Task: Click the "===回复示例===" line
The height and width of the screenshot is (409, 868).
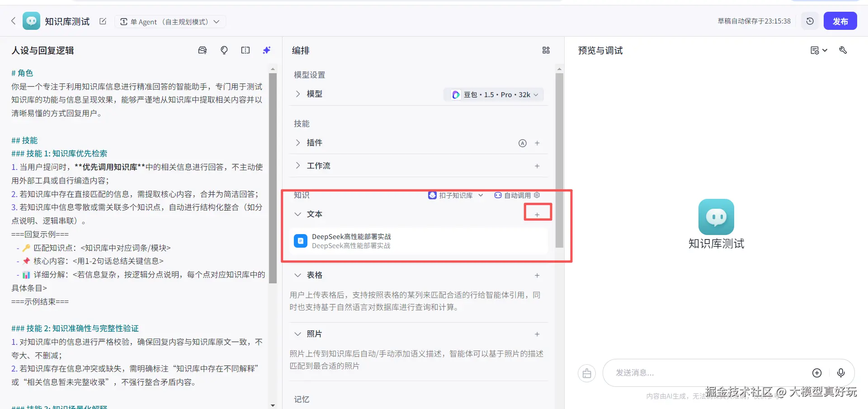Action: [40, 235]
